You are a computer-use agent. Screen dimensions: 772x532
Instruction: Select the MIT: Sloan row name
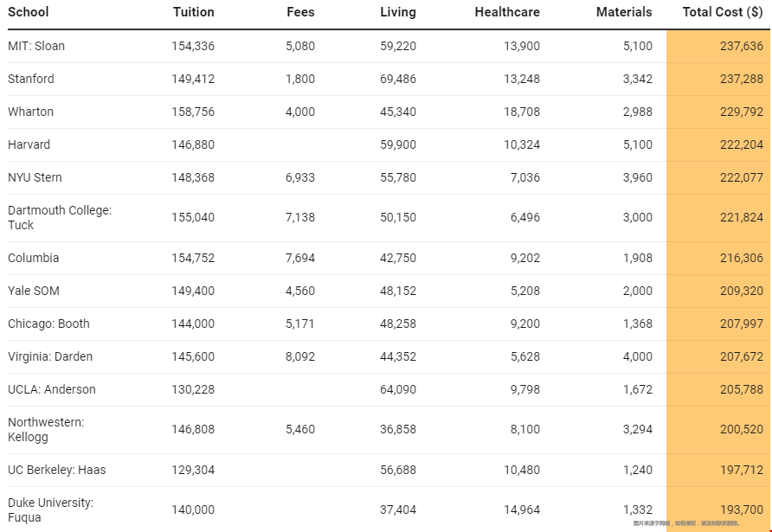tap(36, 46)
